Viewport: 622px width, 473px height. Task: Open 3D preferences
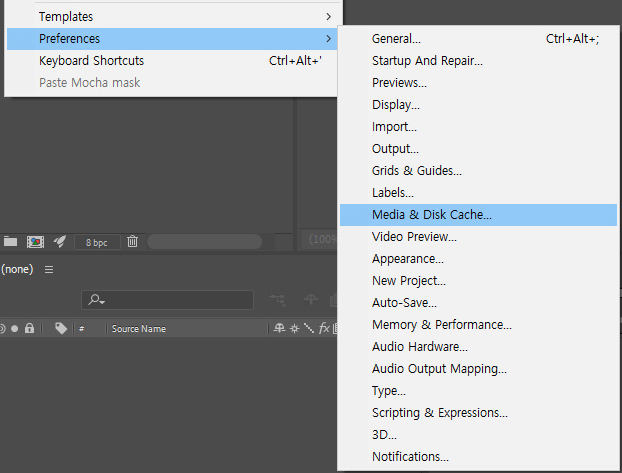pos(478,435)
